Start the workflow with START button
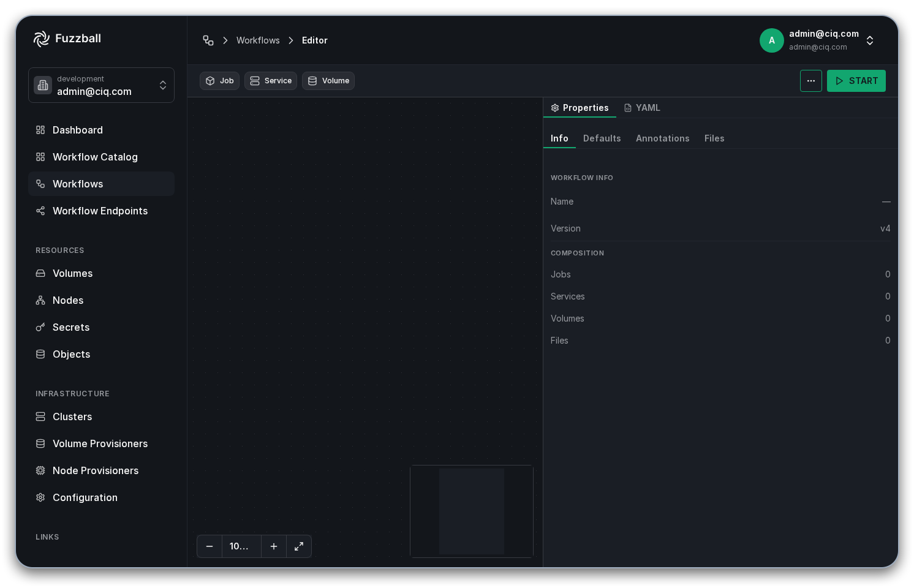The image size is (914, 588). (x=856, y=81)
